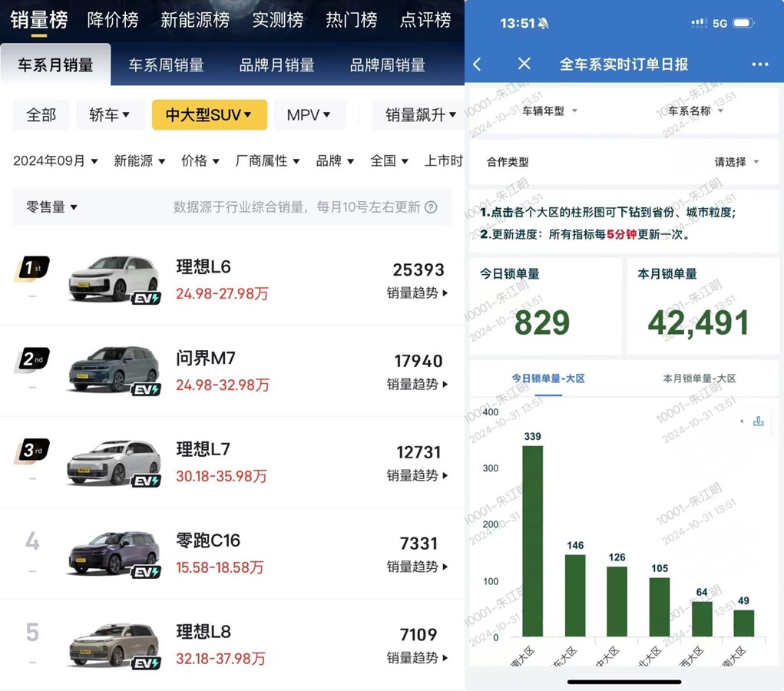Tap the signal strength icon
The image size is (784, 691).
(x=699, y=23)
